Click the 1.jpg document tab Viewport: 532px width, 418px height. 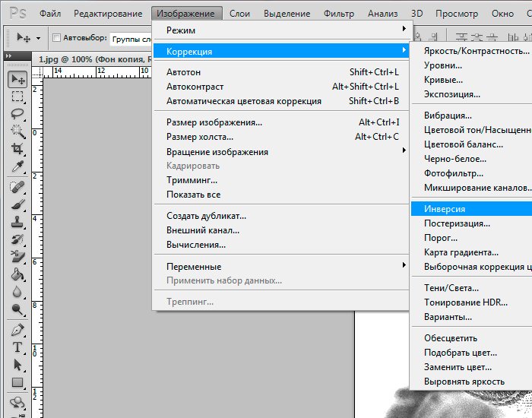pos(84,58)
